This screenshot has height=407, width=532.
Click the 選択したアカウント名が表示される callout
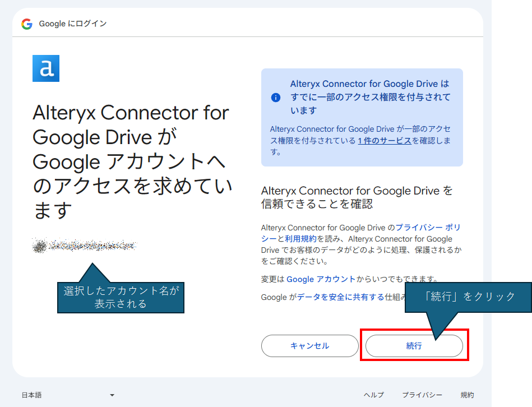coord(121,297)
